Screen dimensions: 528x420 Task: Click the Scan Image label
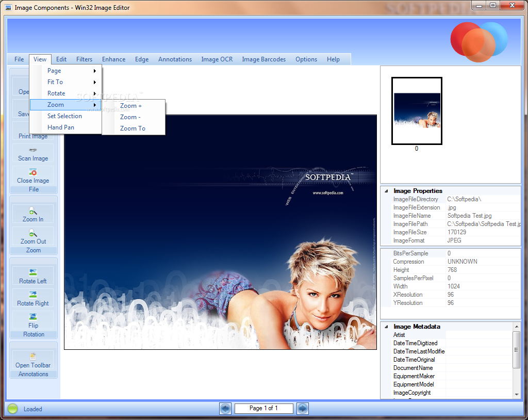click(x=33, y=158)
